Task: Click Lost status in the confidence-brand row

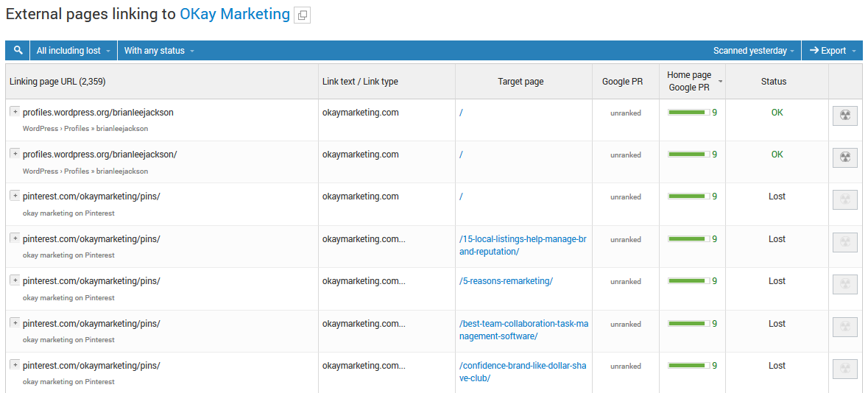Action: 777,365
